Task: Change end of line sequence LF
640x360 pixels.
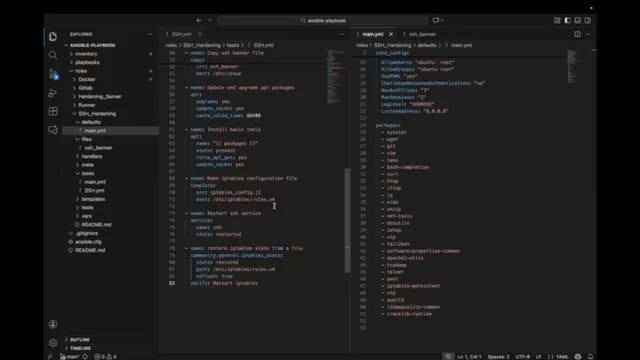Action: [538, 356]
